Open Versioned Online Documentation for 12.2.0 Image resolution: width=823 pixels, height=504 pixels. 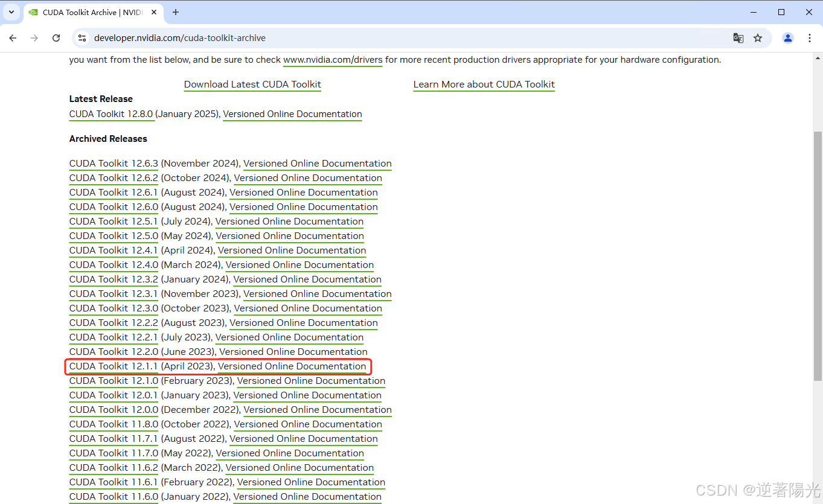(293, 352)
